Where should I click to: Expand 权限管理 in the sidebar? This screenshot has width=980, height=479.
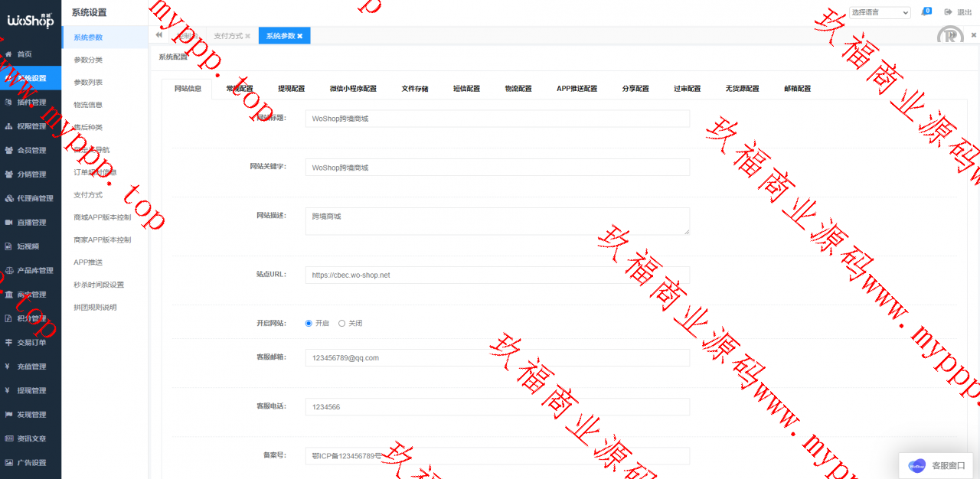coord(31,126)
